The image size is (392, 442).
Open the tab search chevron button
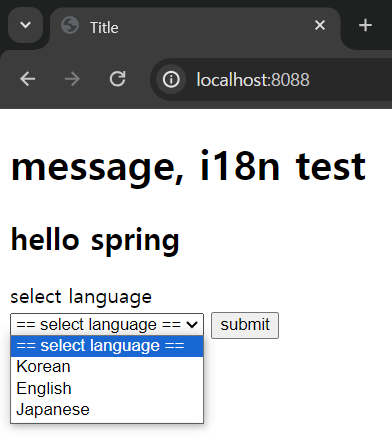(25, 25)
